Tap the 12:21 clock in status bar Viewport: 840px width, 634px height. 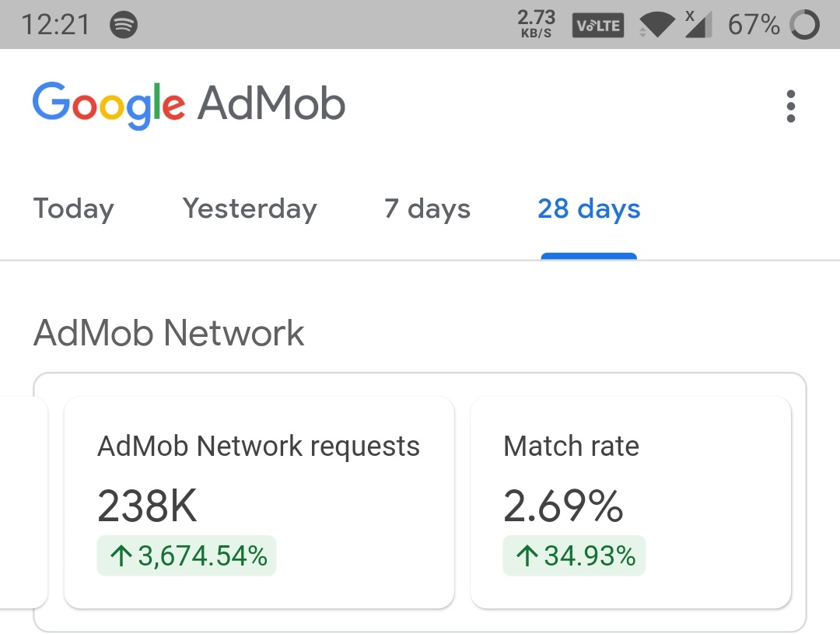click(55, 26)
